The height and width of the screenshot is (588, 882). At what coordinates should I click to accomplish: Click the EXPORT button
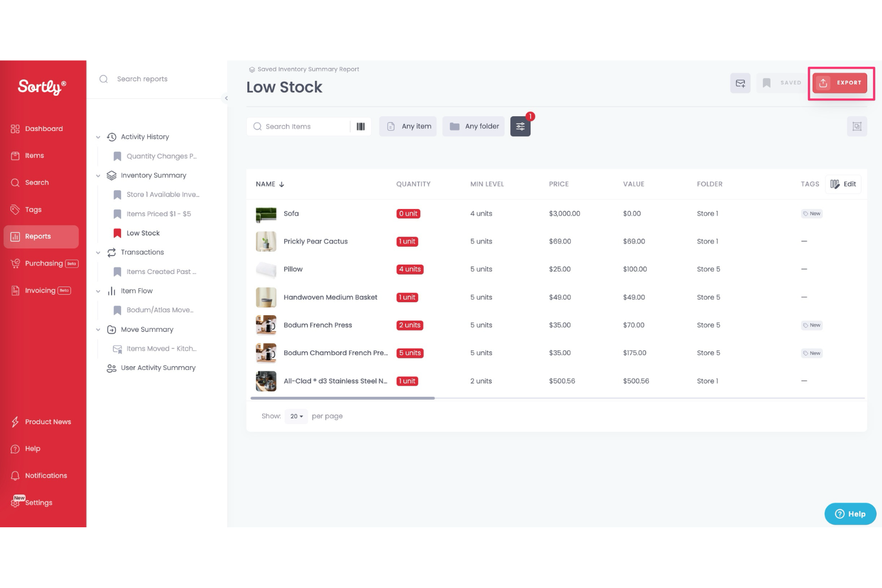click(840, 83)
